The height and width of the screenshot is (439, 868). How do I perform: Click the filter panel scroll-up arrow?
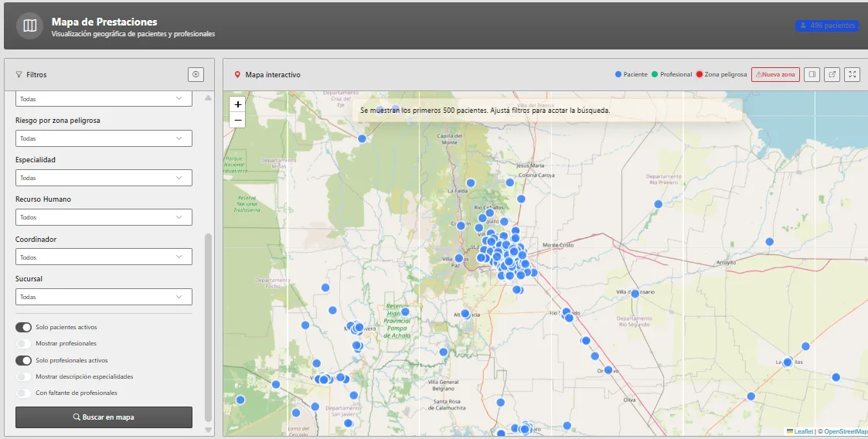click(208, 98)
